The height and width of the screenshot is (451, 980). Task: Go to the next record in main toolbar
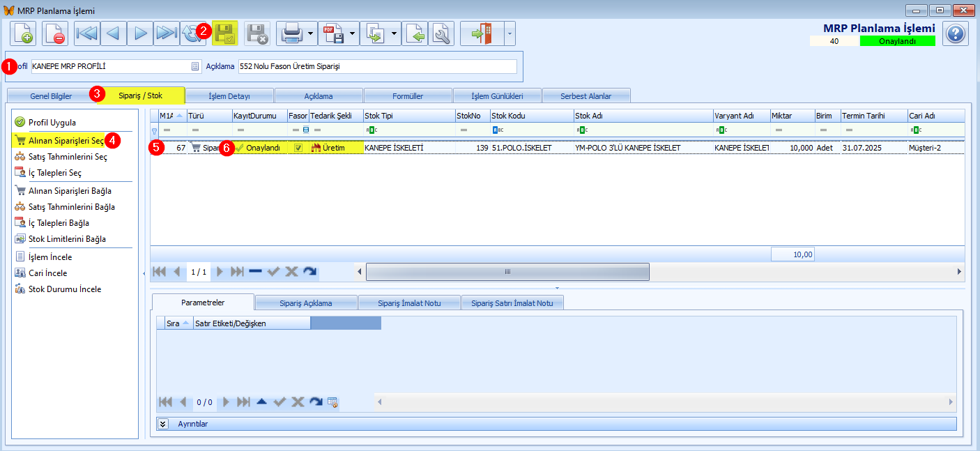[140, 33]
